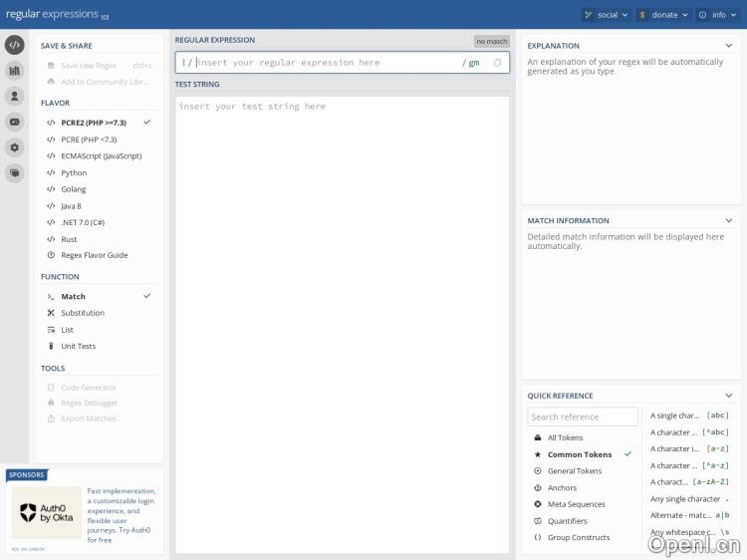Open the regex quiz gamepad icon
Viewport: 747px width, 560px height.
point(14,122)
